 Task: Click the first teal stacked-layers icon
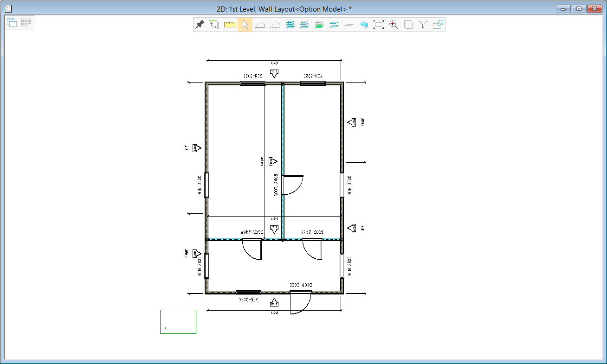[x=290, y=25]
